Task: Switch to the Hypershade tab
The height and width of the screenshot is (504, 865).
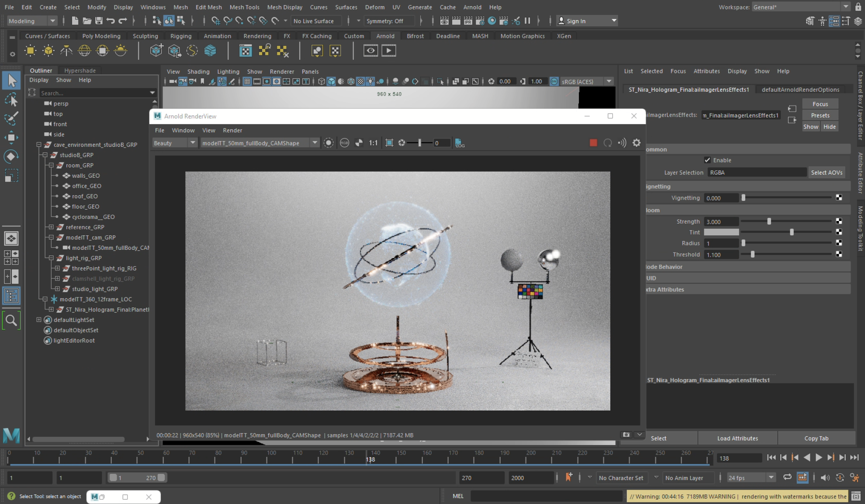Action: (x=80, y=70)
